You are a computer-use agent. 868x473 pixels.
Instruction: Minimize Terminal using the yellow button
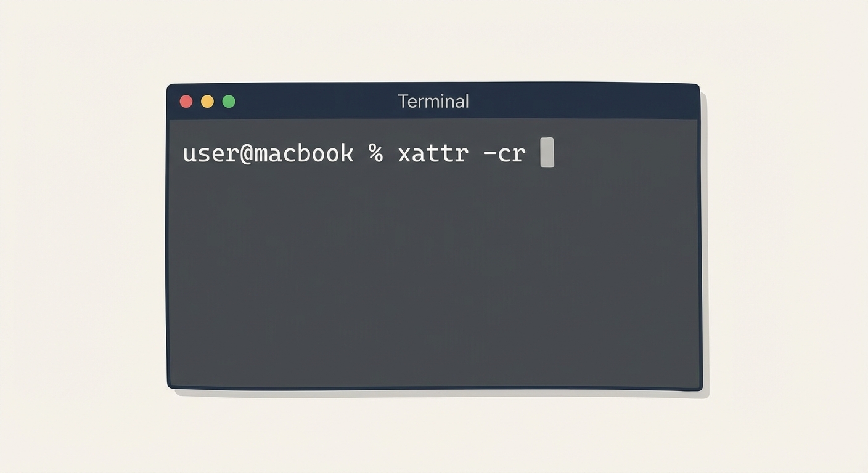pyautogui.click(x=208, y=102)
